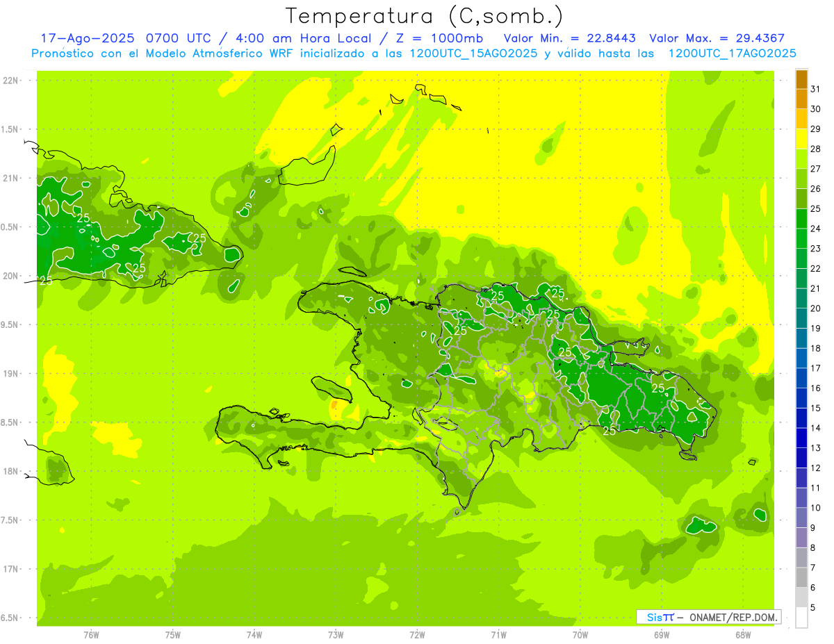Click the '1200UTC_17AGO2025' valid-until time
This screenshot has width=834, height=644.
click(732, 53)
